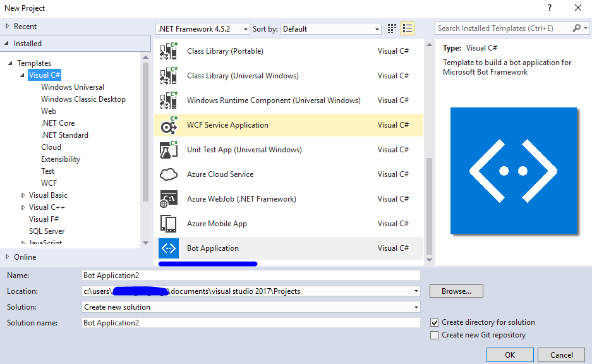Viewport: 592px width, 364px height.
Task: Select the WCF category
Action: (x=49, y=183)
